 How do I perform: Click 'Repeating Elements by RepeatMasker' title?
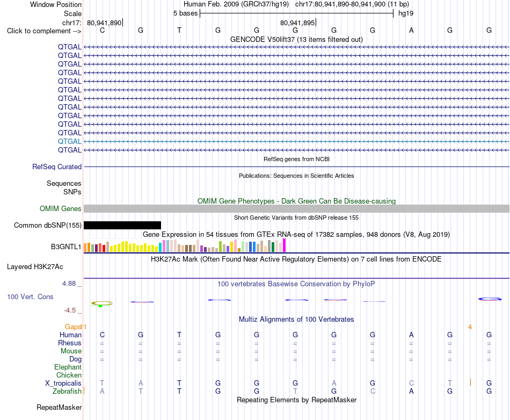(x=296, y=400)
